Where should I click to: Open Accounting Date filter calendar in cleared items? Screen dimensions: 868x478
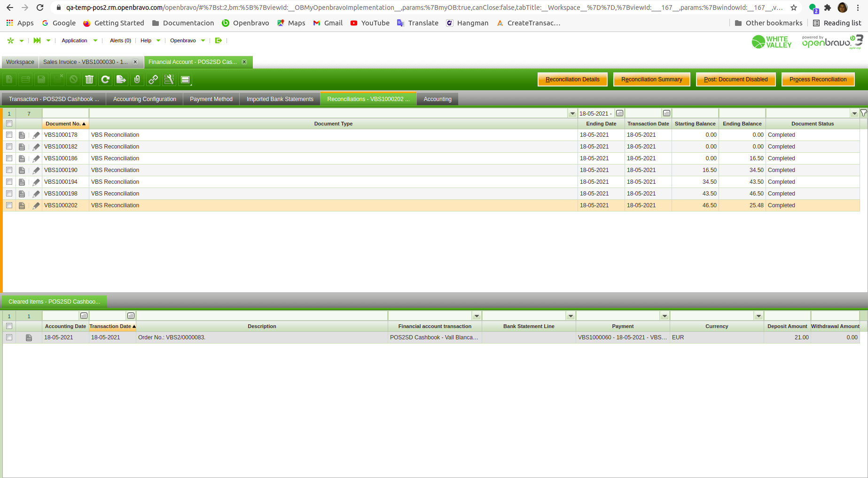pos(84,316)
